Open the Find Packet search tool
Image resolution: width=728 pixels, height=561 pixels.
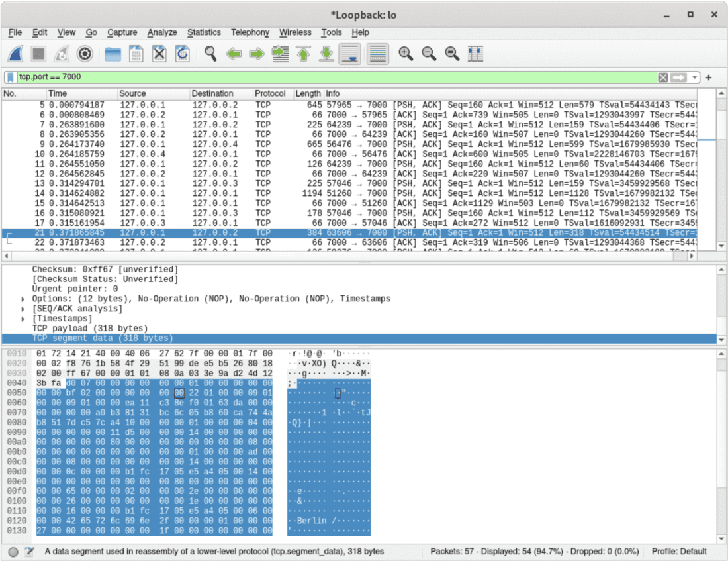pyautogui.click(x=210, y=54)
